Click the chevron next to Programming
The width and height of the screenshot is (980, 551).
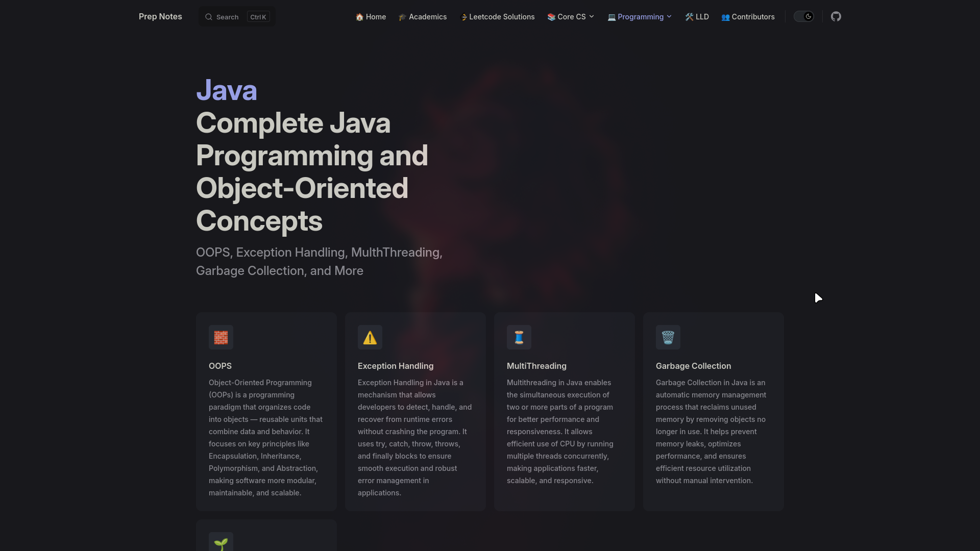click(x=669, y=17)
